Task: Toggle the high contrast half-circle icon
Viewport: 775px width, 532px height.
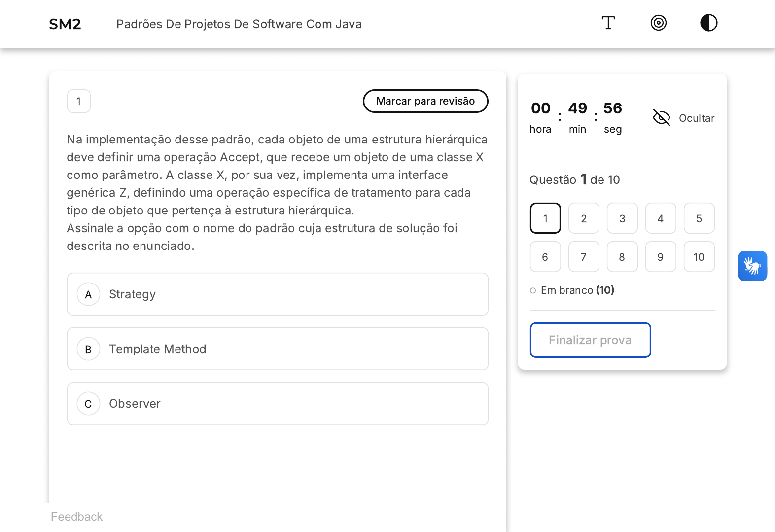Action: pos(708,23)
